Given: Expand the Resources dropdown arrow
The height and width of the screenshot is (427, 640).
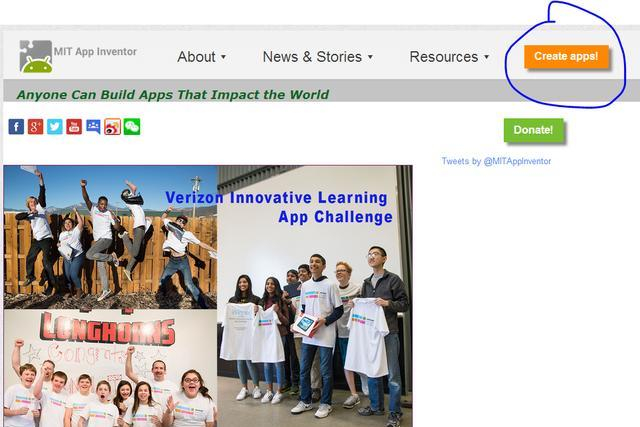Looking at the screenshot, I should [487, 57].
